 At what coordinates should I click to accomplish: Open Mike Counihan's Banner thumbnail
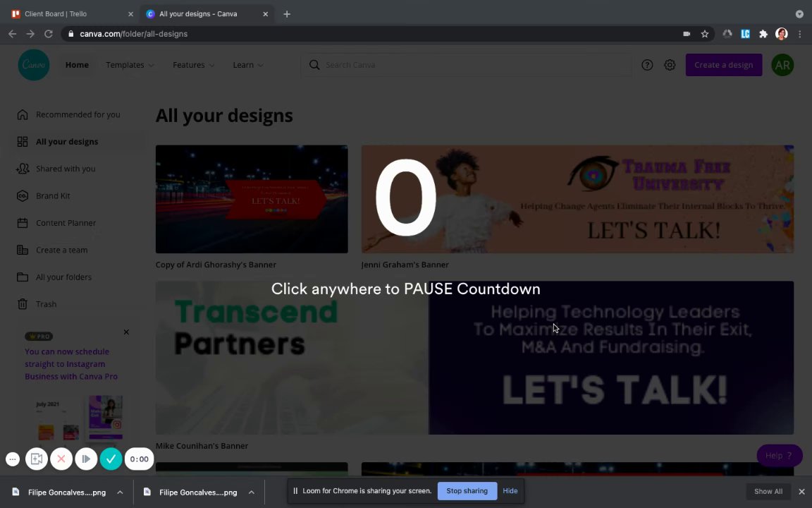[x=474, y=358]
